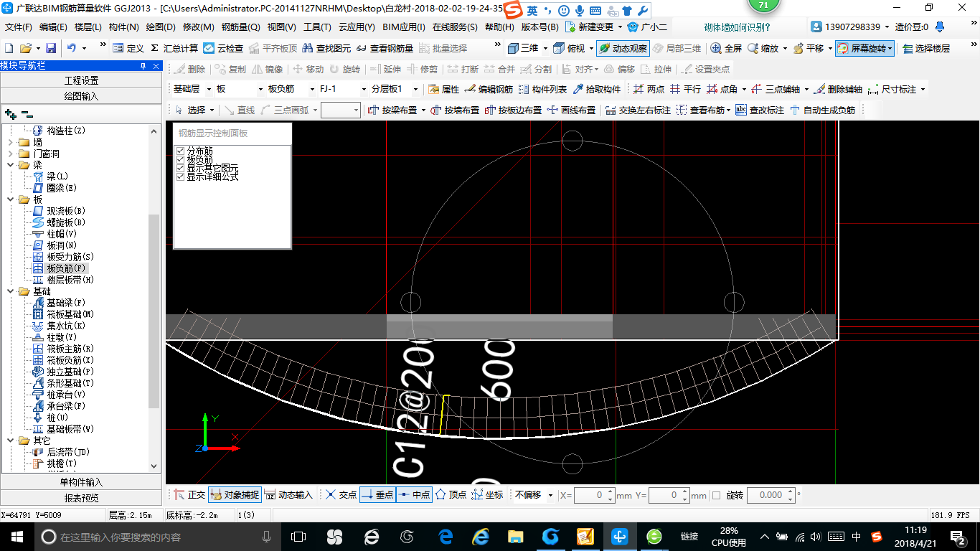Toggle 分布筋 checkbox
The width and height of the screenshot is (980, 551).
(x=180, y=151)
